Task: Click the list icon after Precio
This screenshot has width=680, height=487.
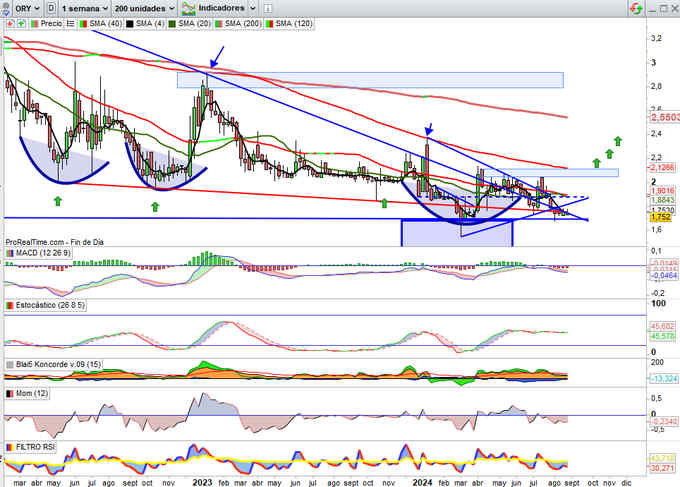Action: [x=70, y=23]
